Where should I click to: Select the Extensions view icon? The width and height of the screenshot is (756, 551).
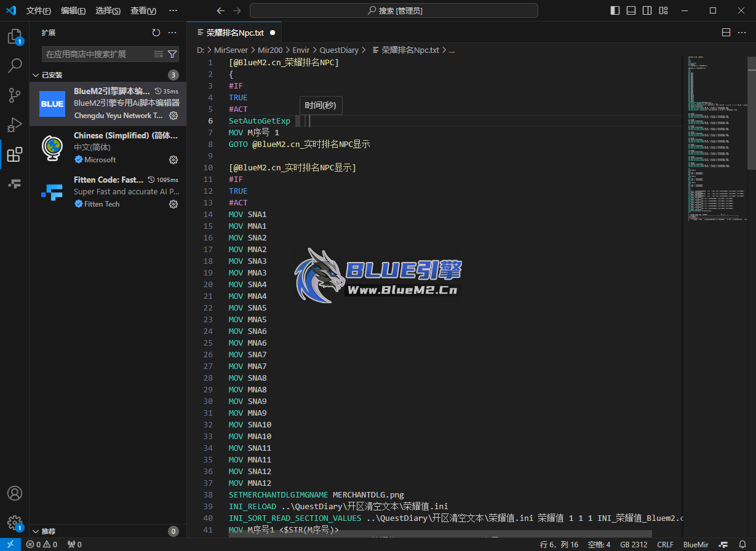(x=15, y=154)
